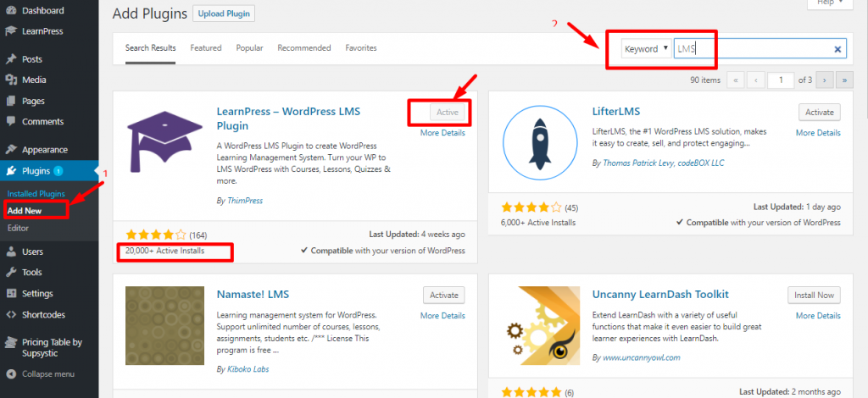868x398 pixels.
Task: Click the Plugins update count badge
Action: pos(58,171)
